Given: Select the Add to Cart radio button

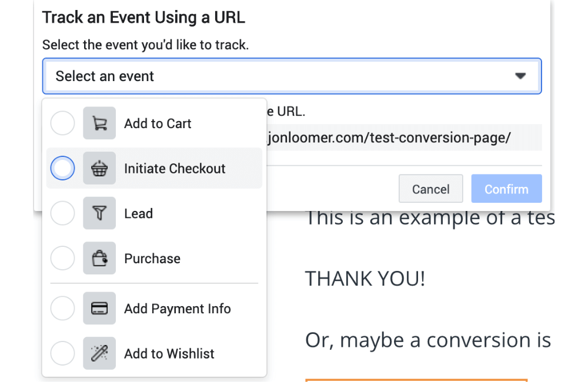Looking at the screenshot, I should (62, 123).
